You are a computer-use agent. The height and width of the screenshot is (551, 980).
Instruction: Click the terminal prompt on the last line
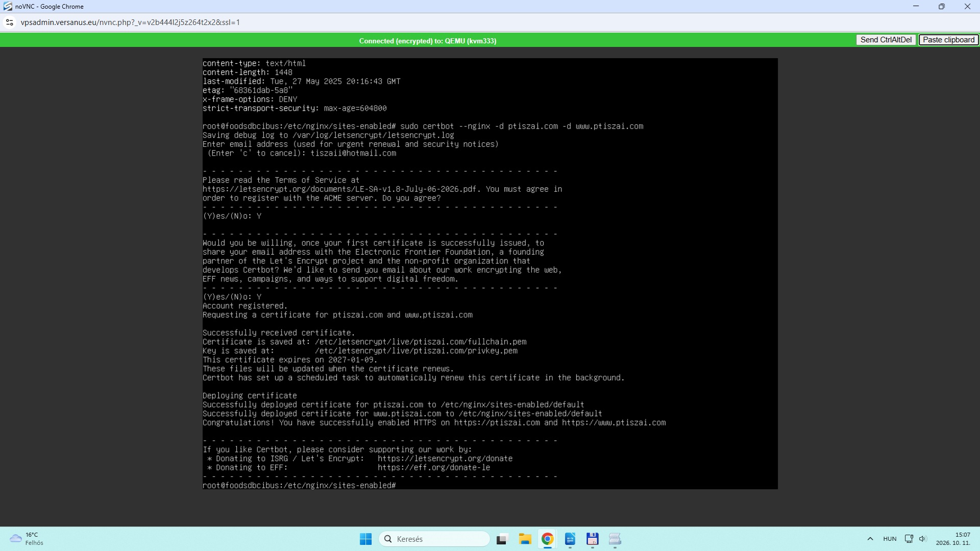click(299, 486)
